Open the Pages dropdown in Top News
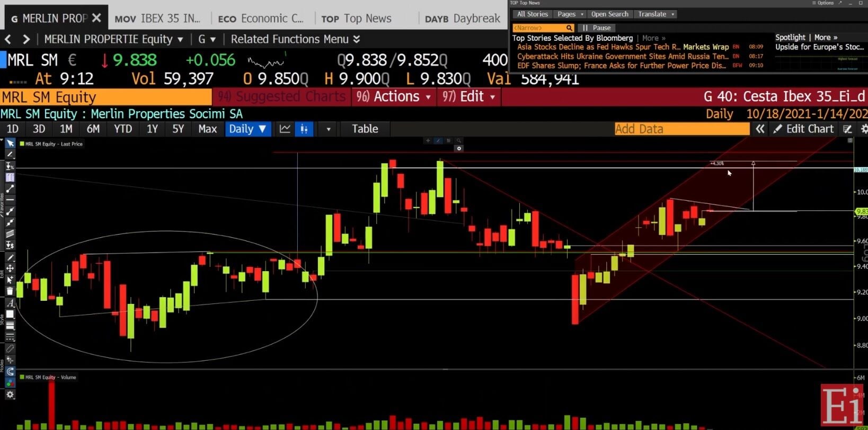868x430 pixels. point(570,14)
